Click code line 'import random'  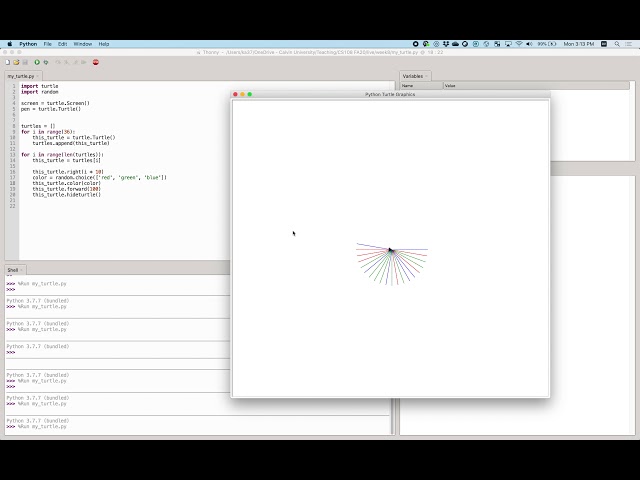tap(40, 92)
